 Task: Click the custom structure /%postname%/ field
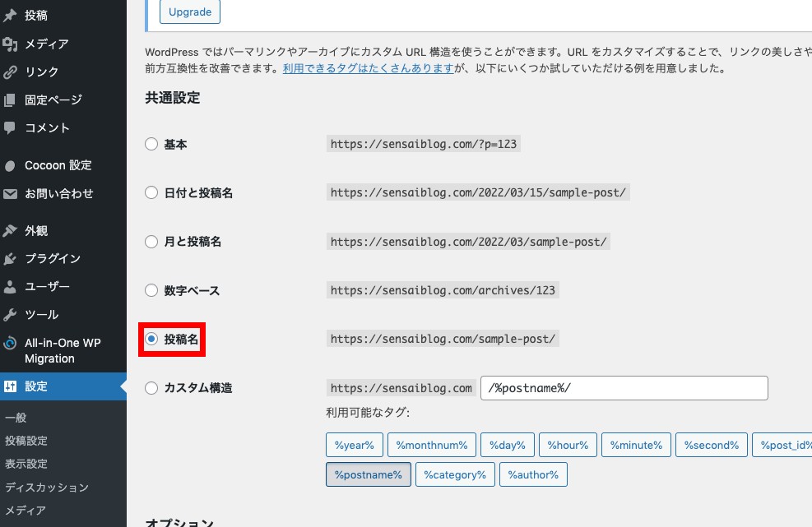tap(624, 388)
